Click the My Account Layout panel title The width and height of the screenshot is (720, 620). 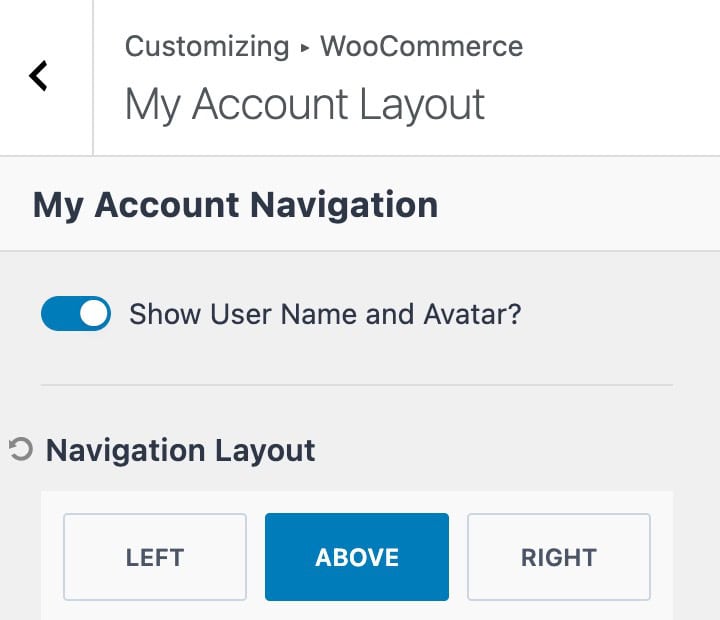click(x=304, y=104)
